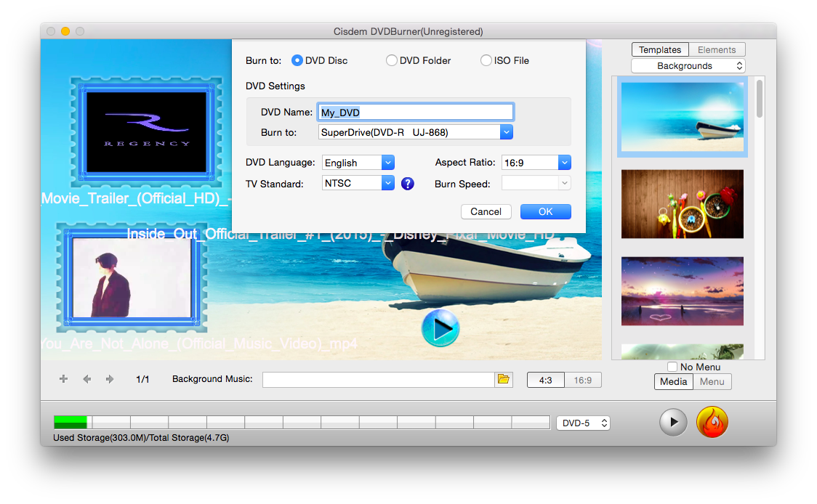Click the You Are Not Alone video thumbnail
This screenshot has width=817, height=504.
[x=132, y=277]
